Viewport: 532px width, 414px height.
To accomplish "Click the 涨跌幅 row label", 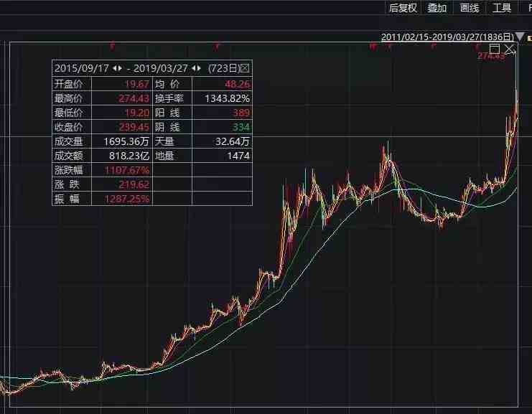I will [x=68, y=170].
